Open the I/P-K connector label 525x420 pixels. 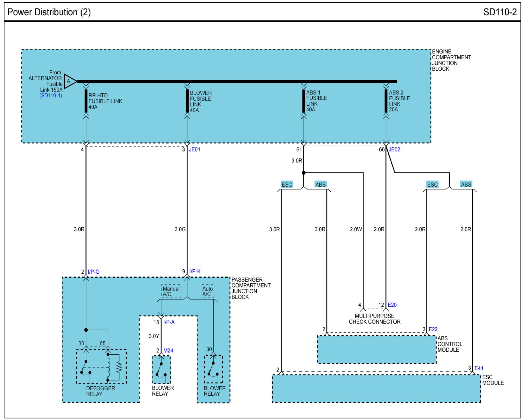coord(195,271)
